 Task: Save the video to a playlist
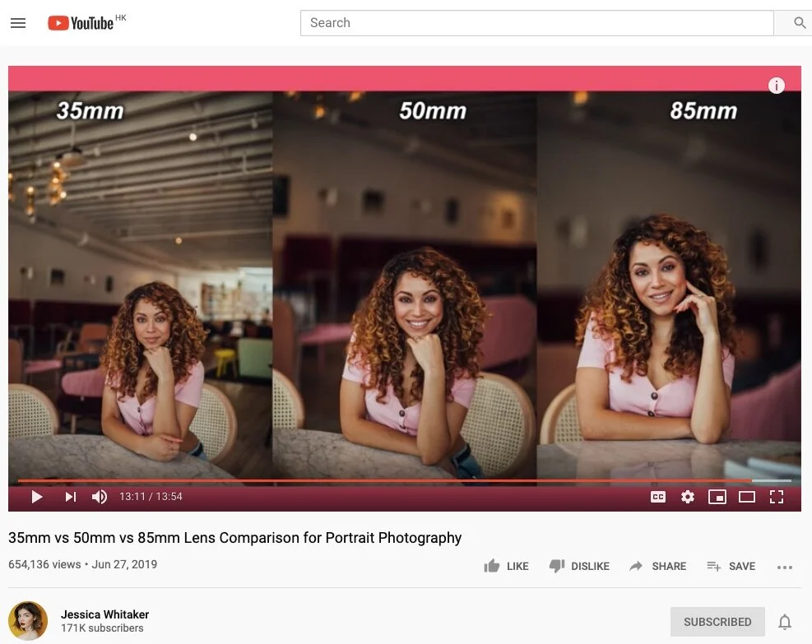click(731, 567)
